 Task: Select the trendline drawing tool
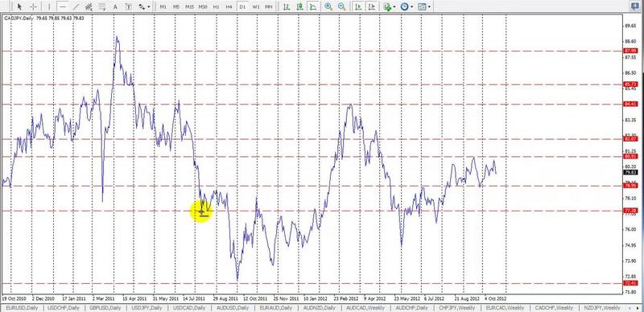coord(76,6)
